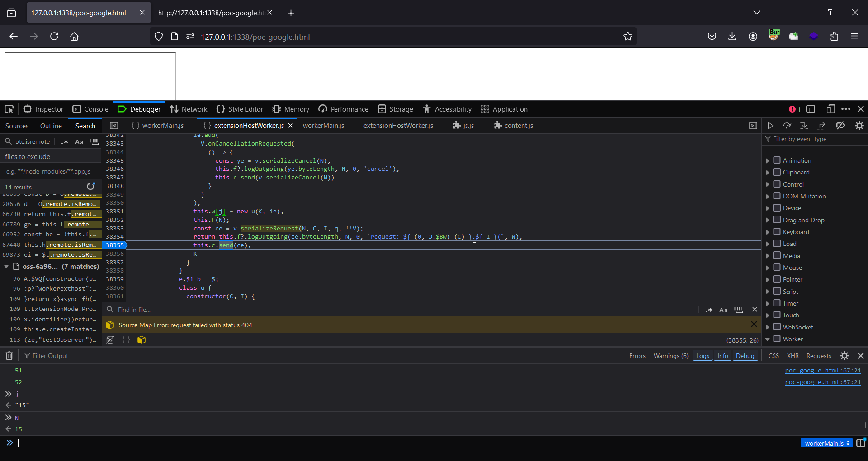Toggle whole word option in project search
Screen dimensions: 868x461
point(94,141)
